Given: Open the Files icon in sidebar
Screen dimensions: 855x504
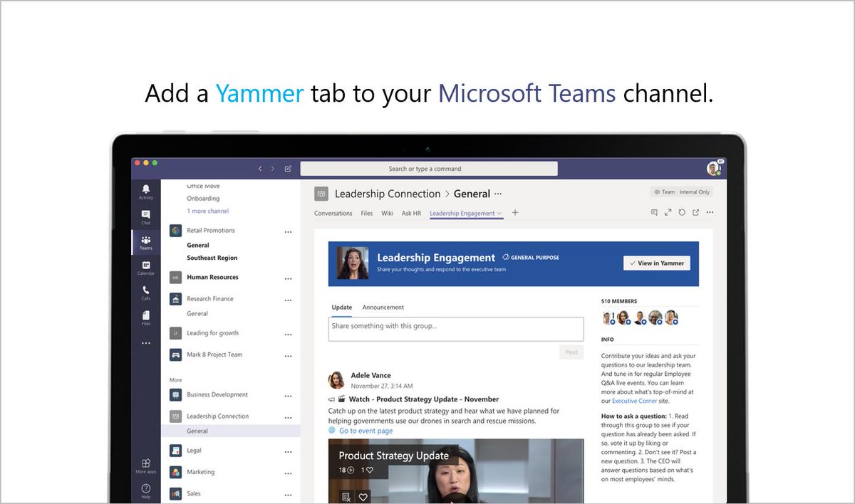Looking at the screenshot, I should [145, 318].
